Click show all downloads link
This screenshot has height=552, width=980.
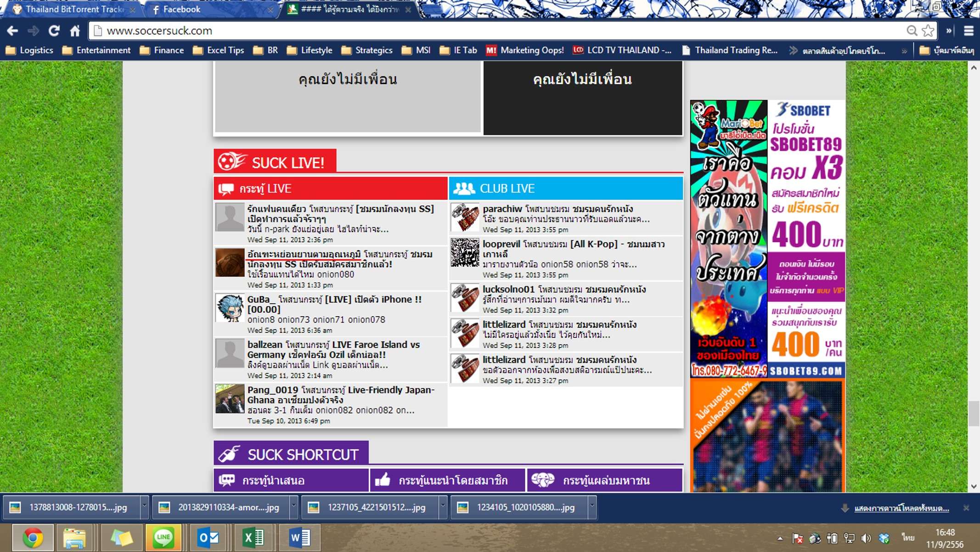click(901, 508)
